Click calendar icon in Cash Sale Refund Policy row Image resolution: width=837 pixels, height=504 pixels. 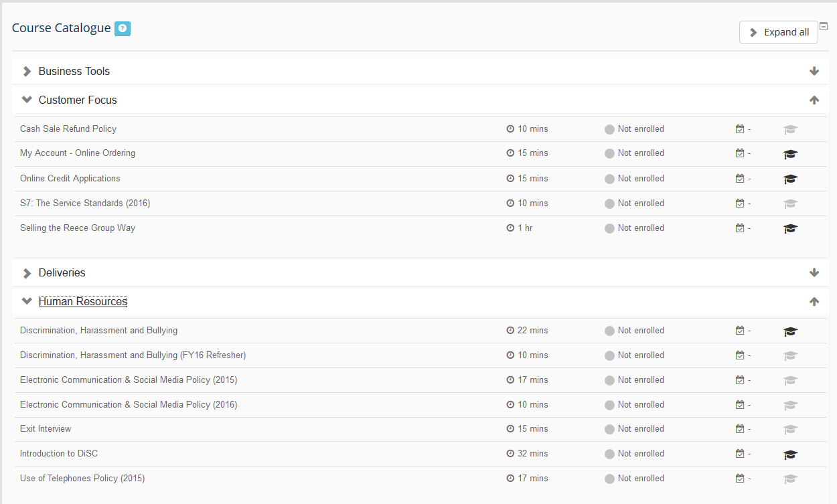740,129
